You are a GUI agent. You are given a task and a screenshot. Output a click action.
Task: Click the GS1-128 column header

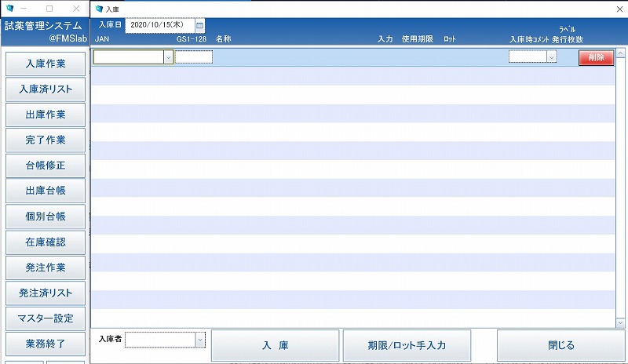(x=192, y=39)
